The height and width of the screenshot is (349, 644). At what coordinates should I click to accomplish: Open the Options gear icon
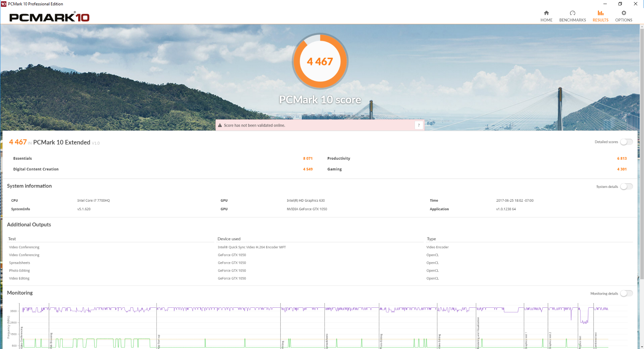[x=624, y=13]
